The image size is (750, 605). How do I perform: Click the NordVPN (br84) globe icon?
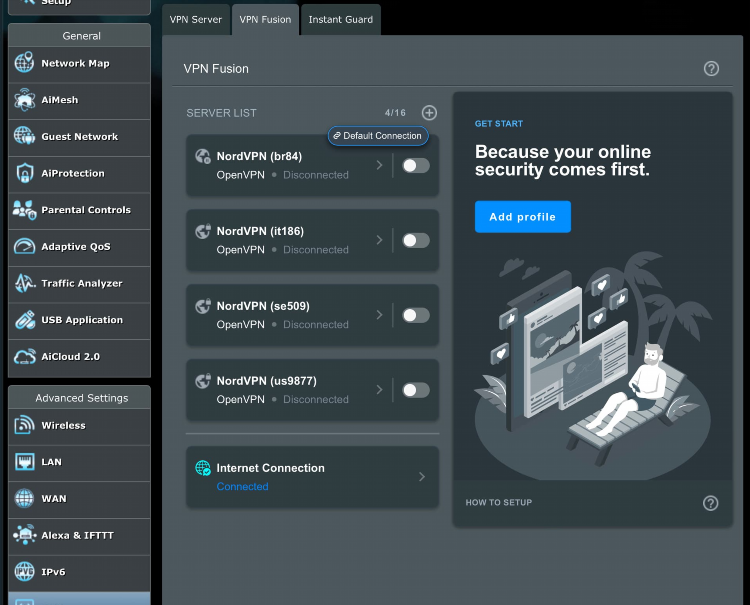(x=203, y=156)
